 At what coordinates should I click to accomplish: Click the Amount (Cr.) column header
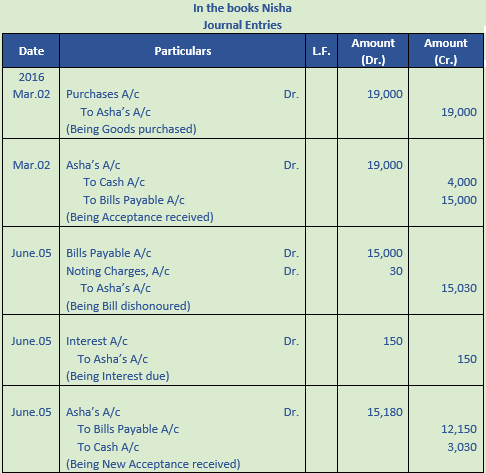(446, 51)
